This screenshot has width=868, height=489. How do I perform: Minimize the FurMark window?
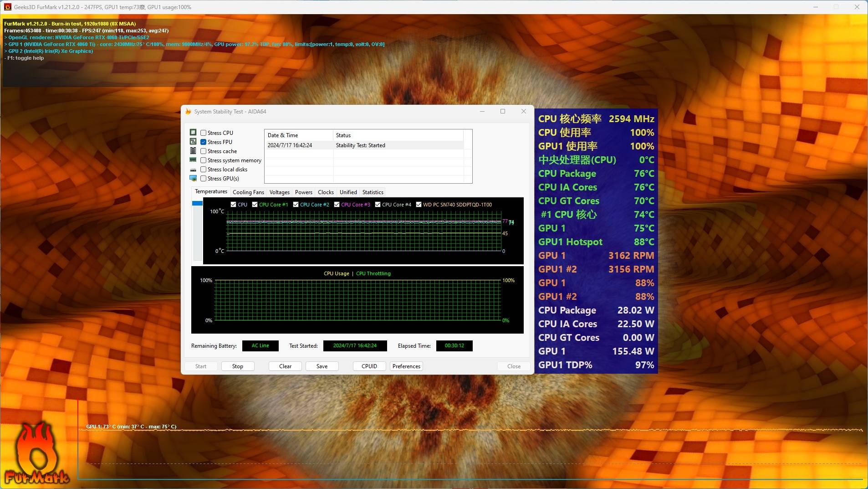[x=816, y=7]
